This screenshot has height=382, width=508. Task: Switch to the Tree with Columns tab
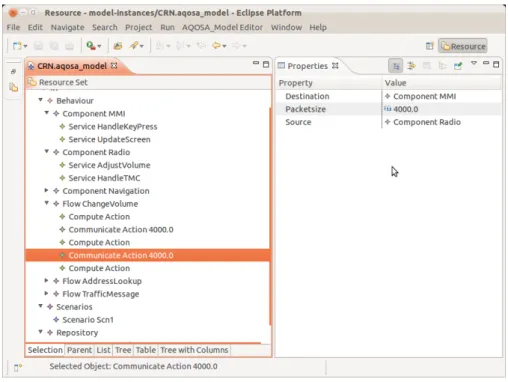coord(194,350)
